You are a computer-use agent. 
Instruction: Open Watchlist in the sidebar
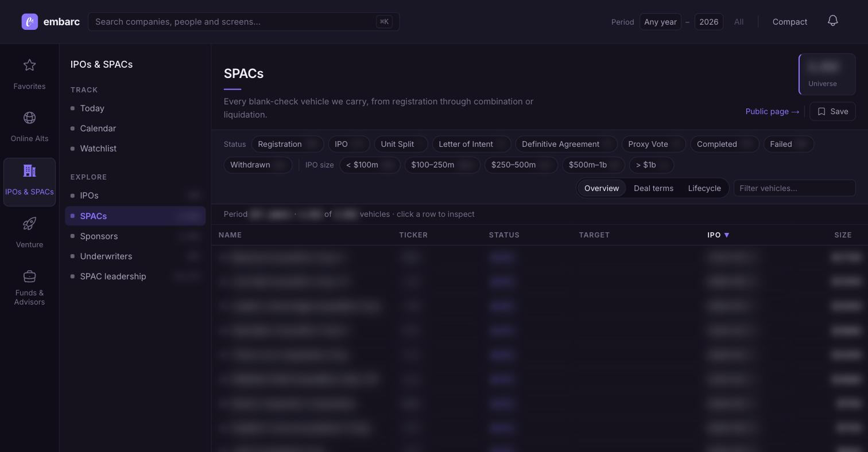[135, 149]
